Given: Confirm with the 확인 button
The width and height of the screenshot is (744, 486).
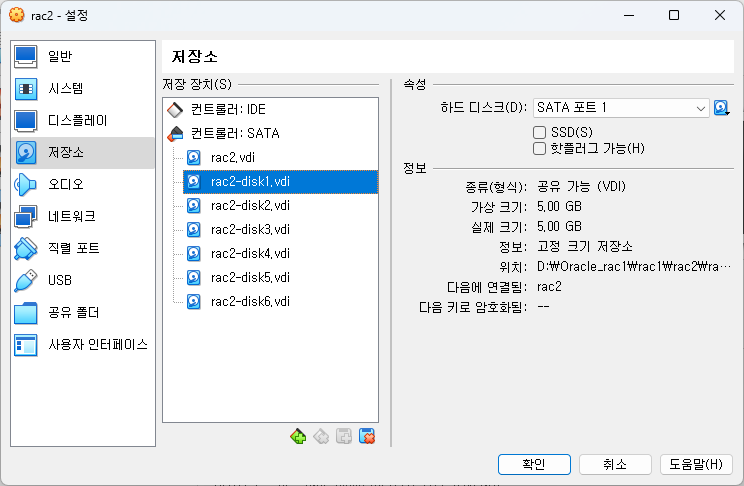Looking at the screenshot, I should [534, 464].
